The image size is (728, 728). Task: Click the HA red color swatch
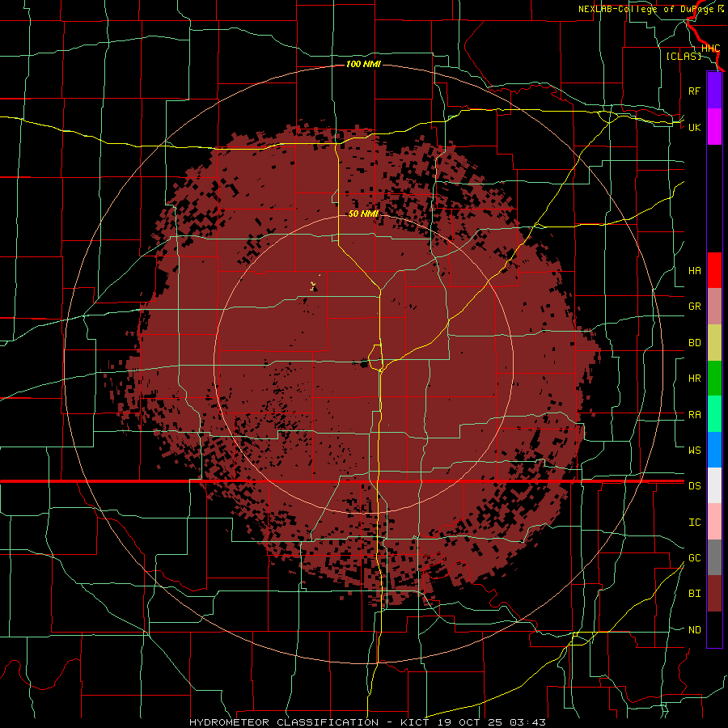pos(714,270)
